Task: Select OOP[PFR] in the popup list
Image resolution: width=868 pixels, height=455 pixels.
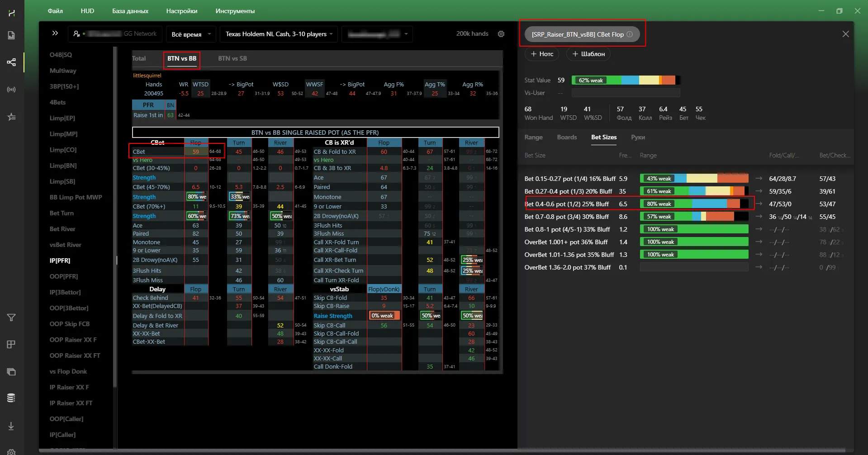Action: pyautogui.click(x=64, y=276)
